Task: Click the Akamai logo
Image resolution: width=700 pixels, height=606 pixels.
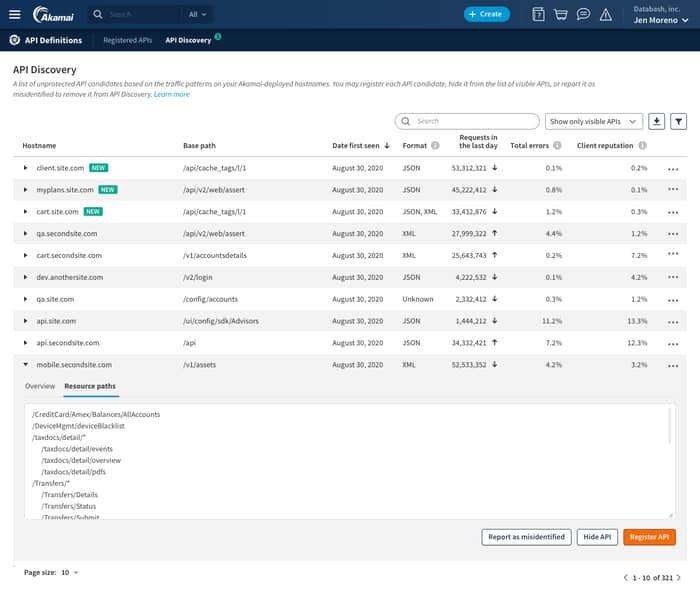Action: 50,14
